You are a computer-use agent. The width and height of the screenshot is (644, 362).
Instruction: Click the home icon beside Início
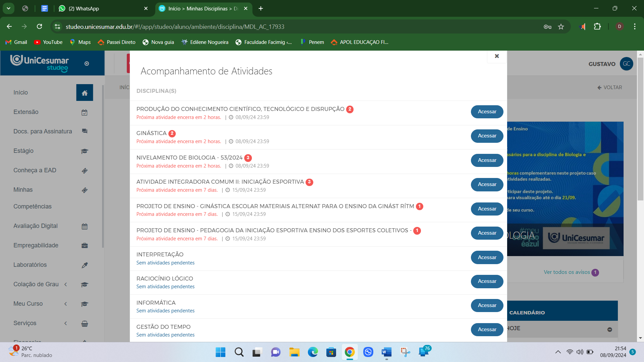tap(85, 93)
